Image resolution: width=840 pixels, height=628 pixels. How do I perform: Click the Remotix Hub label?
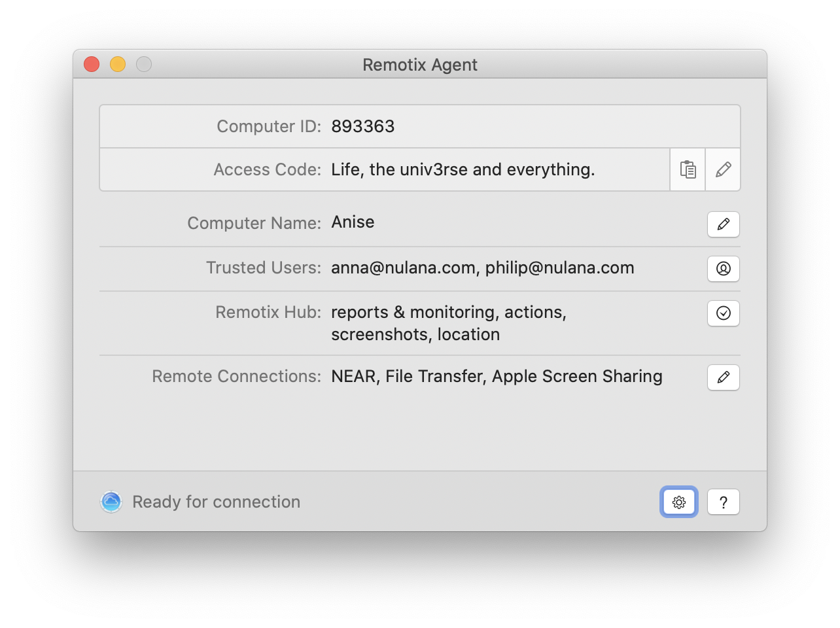(x=268, y=312)
